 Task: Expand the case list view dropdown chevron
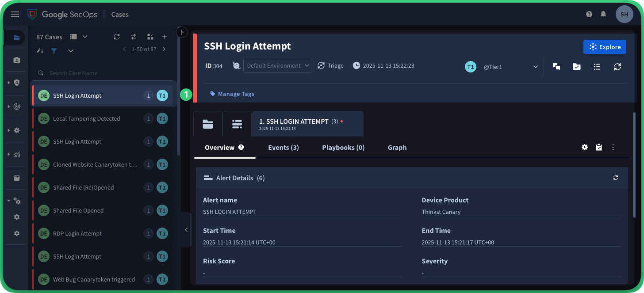point(85,37)
